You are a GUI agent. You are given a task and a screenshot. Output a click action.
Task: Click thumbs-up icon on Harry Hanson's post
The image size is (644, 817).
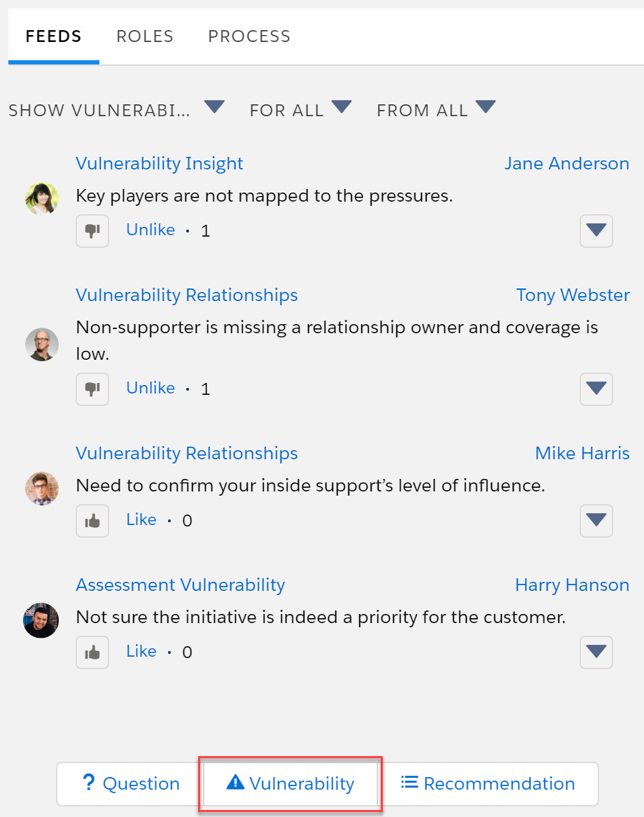click(x=92, y=652)
